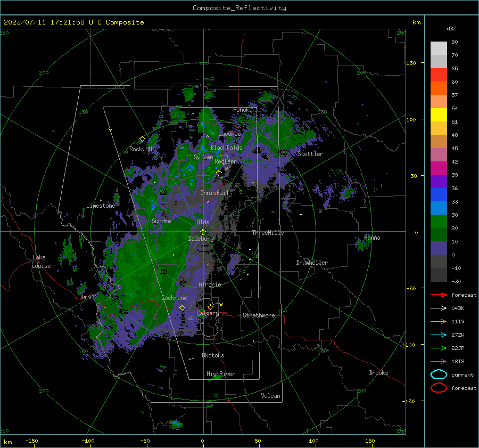Click the yellow diamond radar-center marker at Didsbury
479x448 pixels.
(x=203, y=232)
